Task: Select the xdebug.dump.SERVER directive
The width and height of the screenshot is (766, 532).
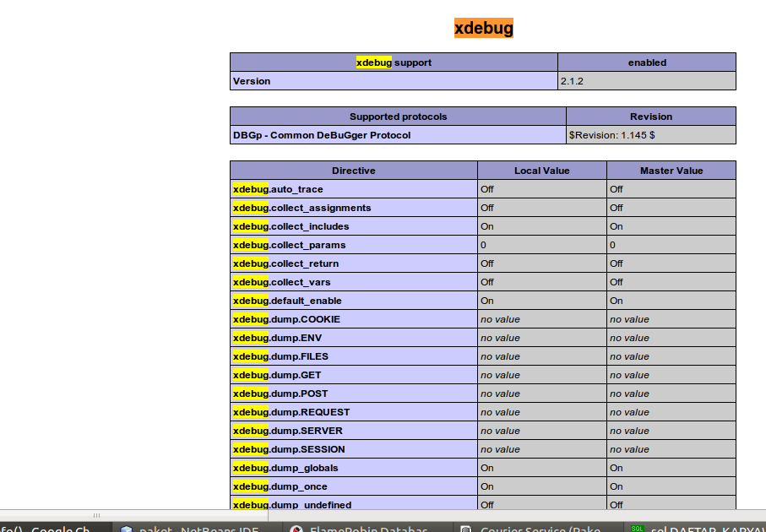Action: click(x=354, y=431)
